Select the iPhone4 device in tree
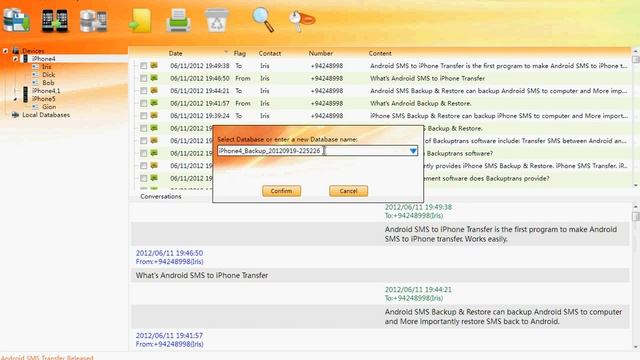Screen dimensions: 640x360 pyautogui.click(x=43, y=59)
